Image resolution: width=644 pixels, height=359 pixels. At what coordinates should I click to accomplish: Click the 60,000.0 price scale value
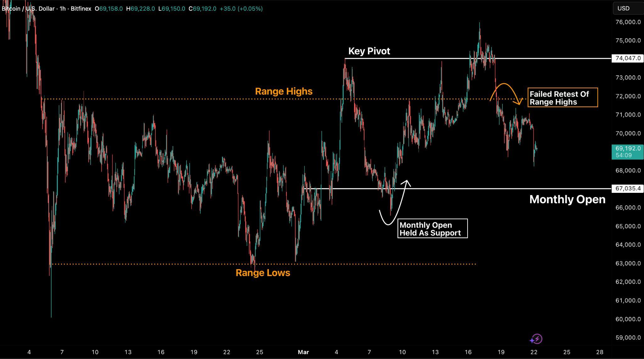[x=628, y=319]
